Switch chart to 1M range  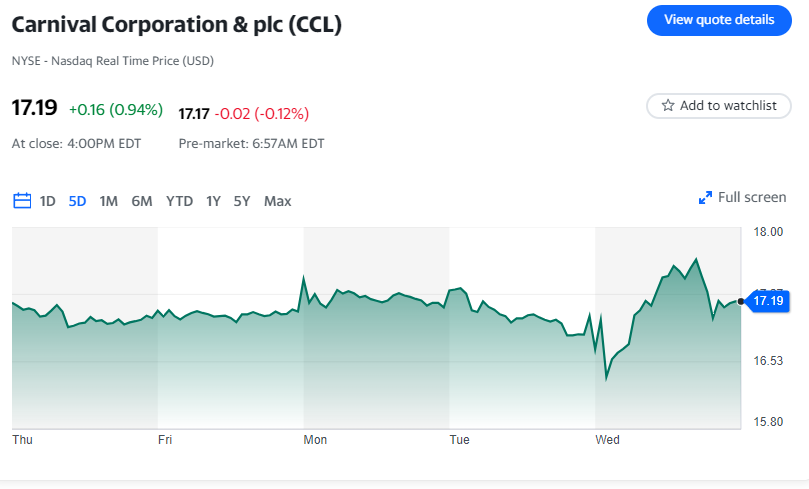pos(109,201)
